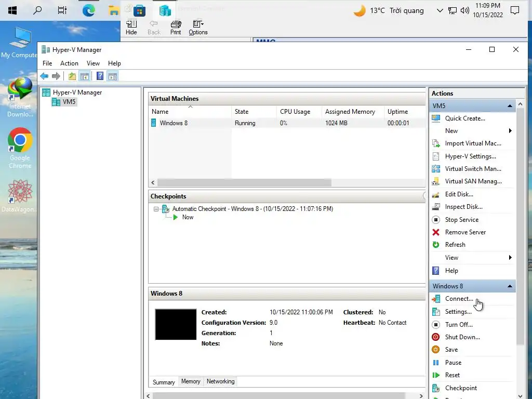This screenshot has width=532, height=399.
Task: Sort by the State column header
Action: pos(254,112)
